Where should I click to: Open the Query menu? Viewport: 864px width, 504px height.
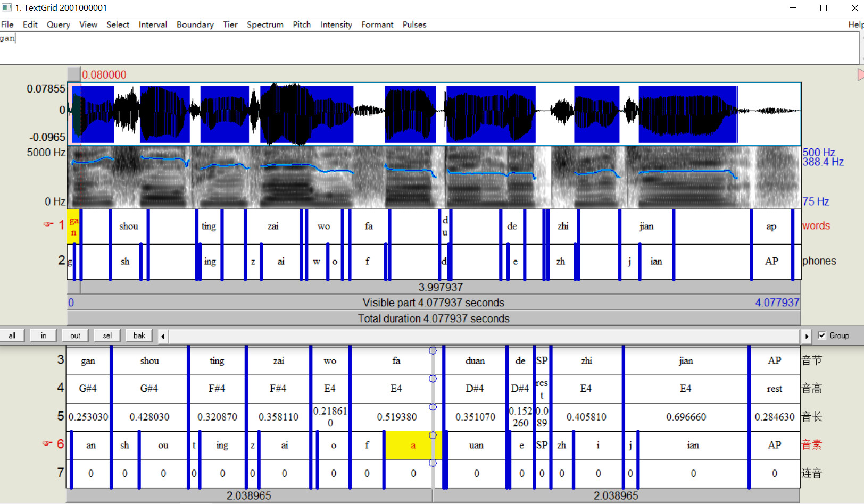pos(59,24)
